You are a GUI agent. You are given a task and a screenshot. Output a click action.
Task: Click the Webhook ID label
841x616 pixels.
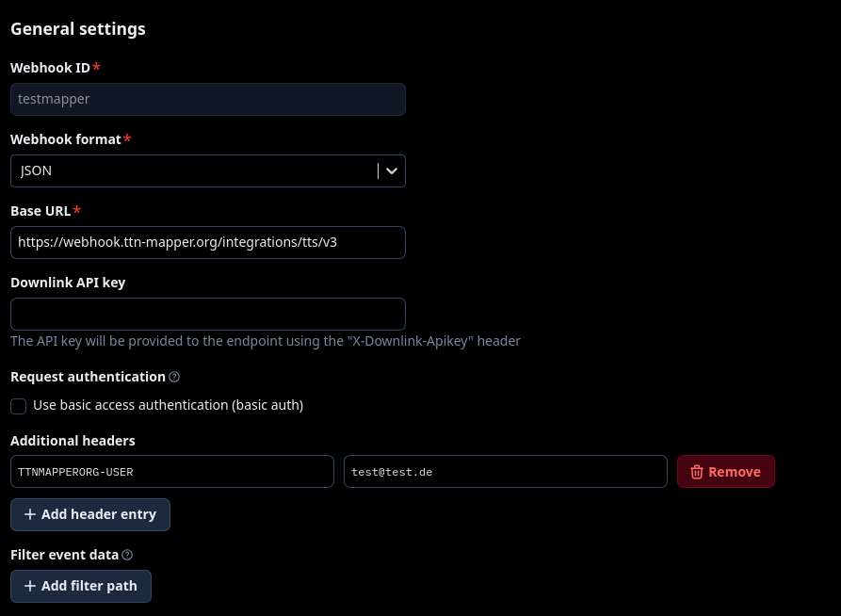(x=51, y=68)
